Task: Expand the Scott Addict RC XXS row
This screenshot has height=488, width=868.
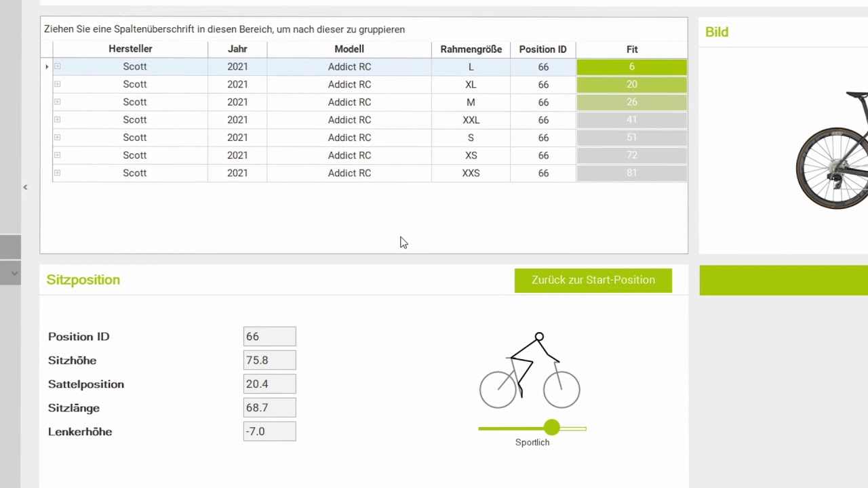Action: tap(58, 173)
